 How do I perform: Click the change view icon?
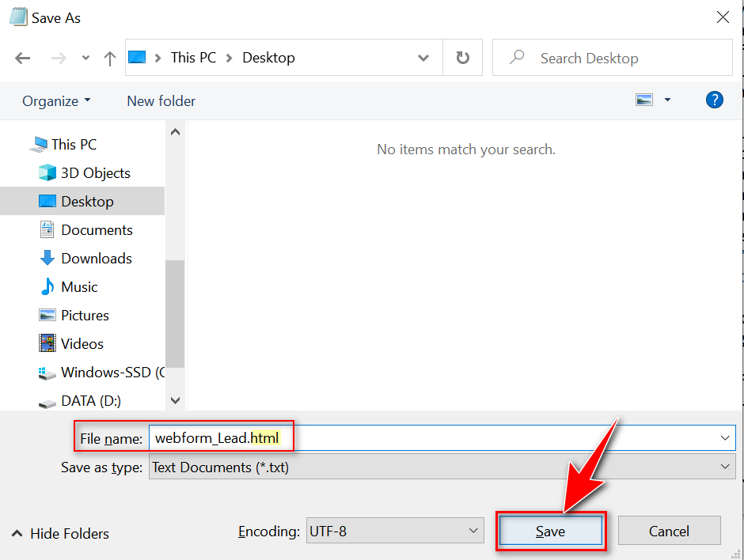(x=644, y=100)
